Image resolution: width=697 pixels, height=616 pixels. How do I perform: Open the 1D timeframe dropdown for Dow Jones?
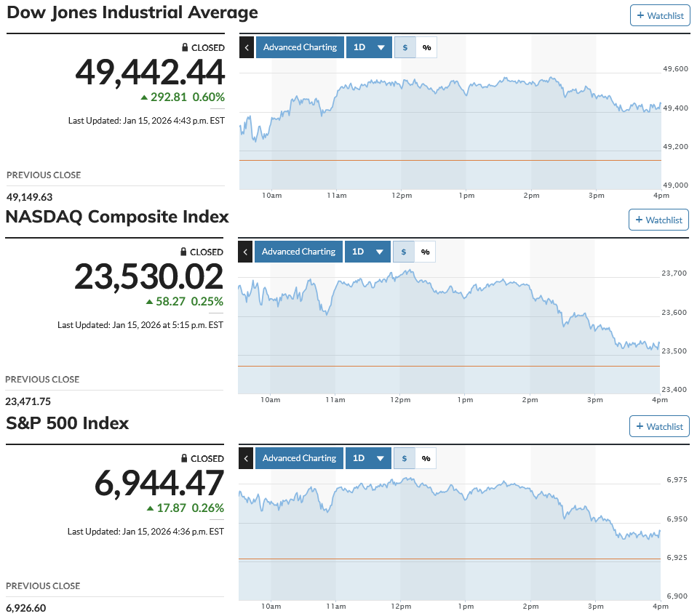(x=369, y=47)
